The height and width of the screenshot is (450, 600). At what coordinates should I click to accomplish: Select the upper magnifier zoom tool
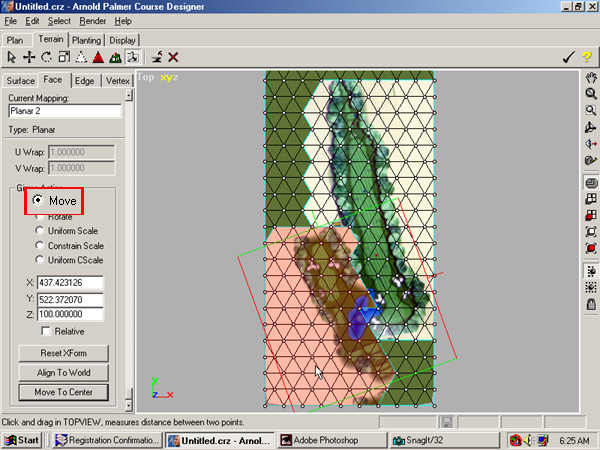[591, 94]
